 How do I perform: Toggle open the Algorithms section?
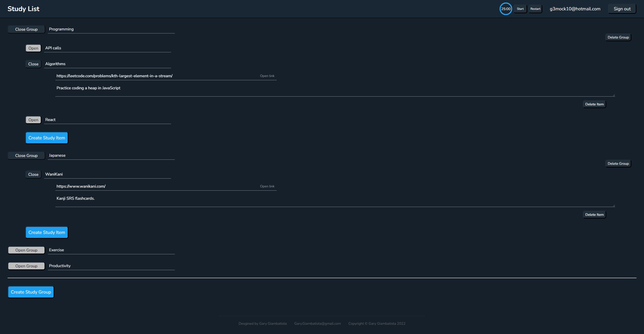[x=33, y=64]
